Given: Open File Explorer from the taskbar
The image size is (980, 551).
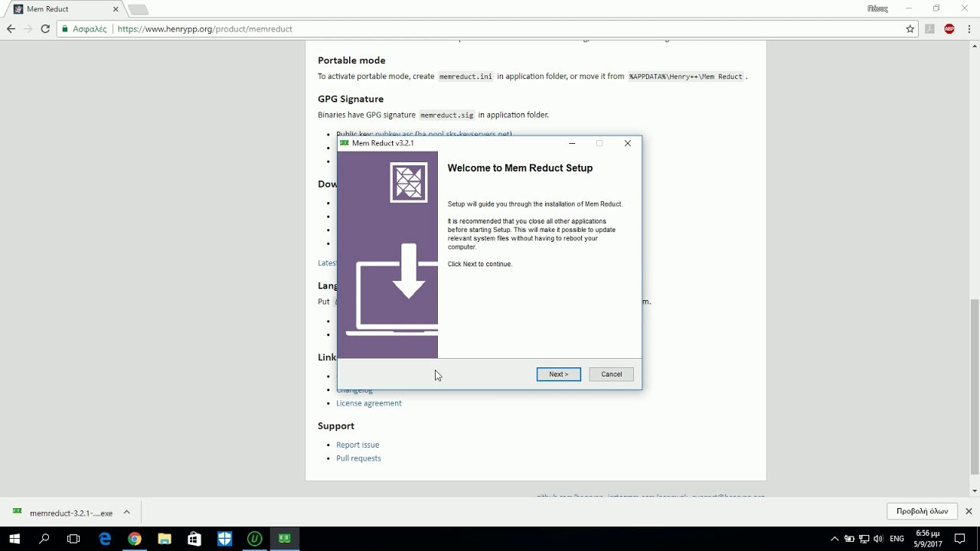Looking at the screenshot, I should [x=165, y=539].
